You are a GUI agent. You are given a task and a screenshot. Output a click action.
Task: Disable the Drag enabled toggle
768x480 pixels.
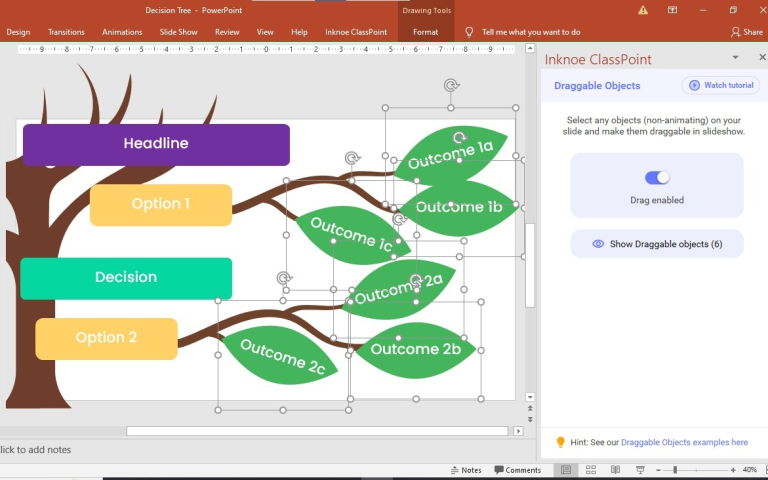point(657,178)
